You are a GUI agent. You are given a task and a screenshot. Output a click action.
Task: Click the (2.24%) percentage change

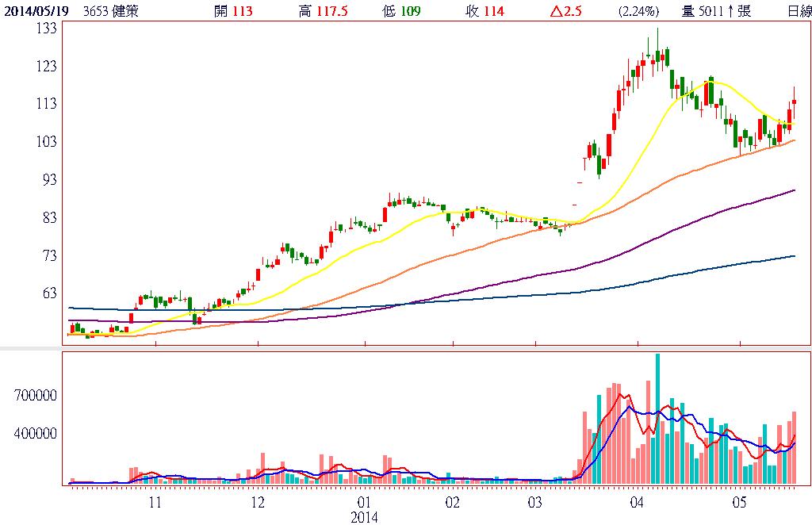[x=638, y=11]
